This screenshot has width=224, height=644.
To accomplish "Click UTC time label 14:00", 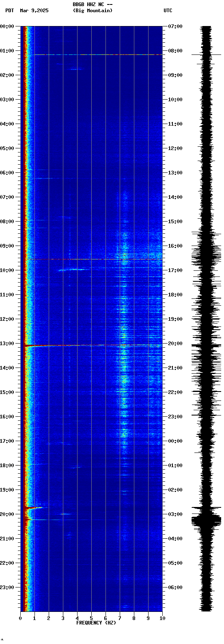I will click(175, 197).
